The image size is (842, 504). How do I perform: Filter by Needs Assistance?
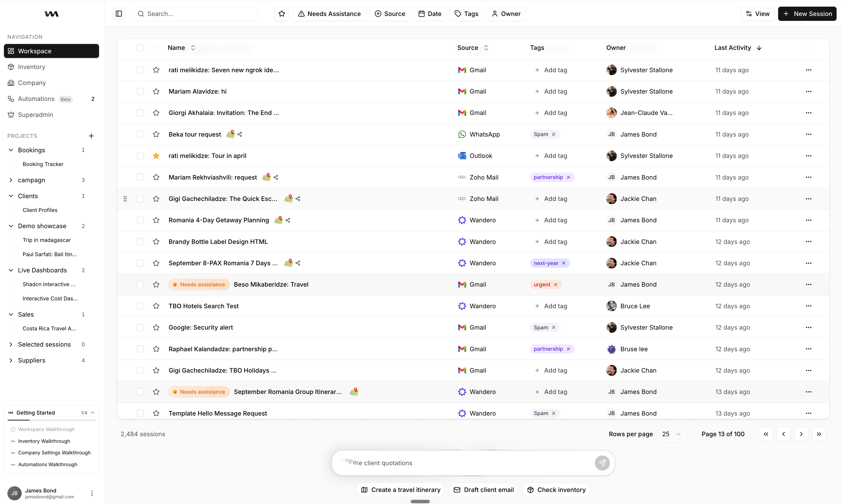[x=329, y=14]
